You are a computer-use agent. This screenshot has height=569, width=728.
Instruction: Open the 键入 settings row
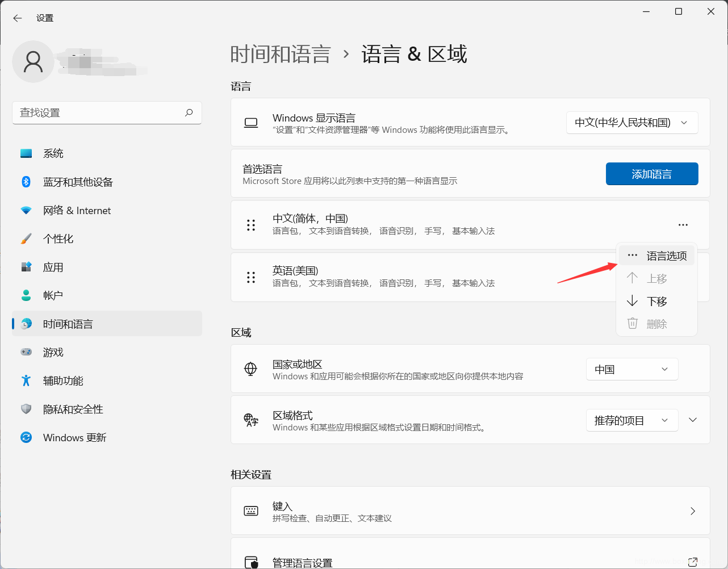[470, 511]
